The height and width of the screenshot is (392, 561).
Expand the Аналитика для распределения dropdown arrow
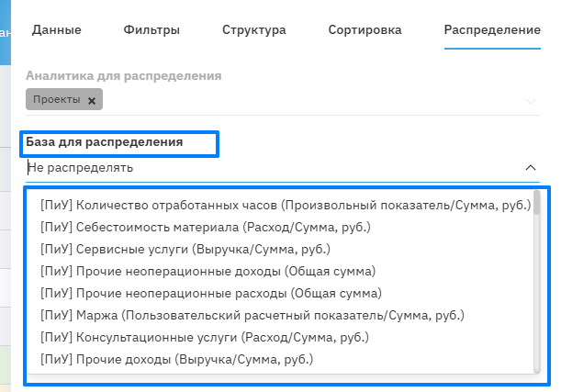click(x=530, y=99)
